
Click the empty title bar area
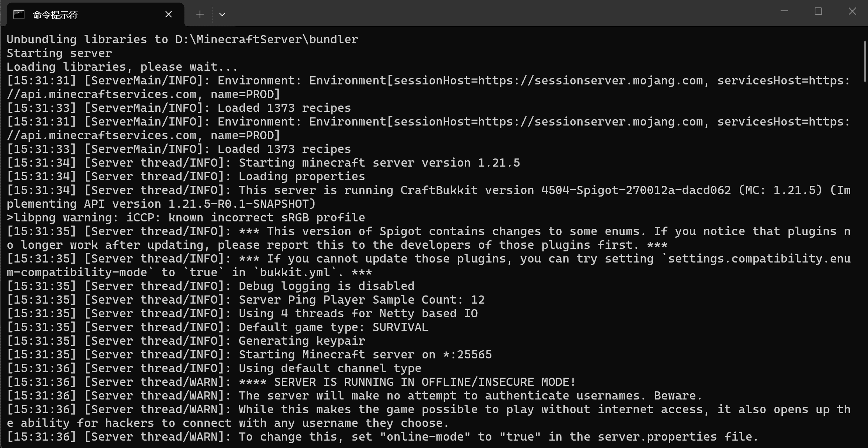pos(481,13)
